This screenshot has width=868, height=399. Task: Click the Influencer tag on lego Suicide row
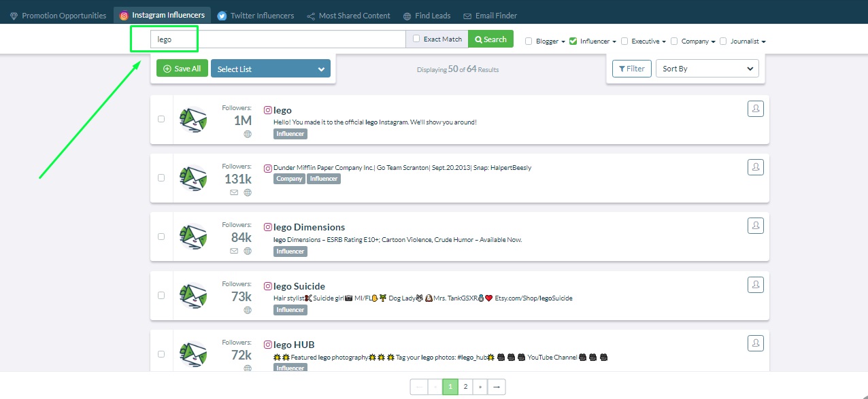(x=290, y=310)
